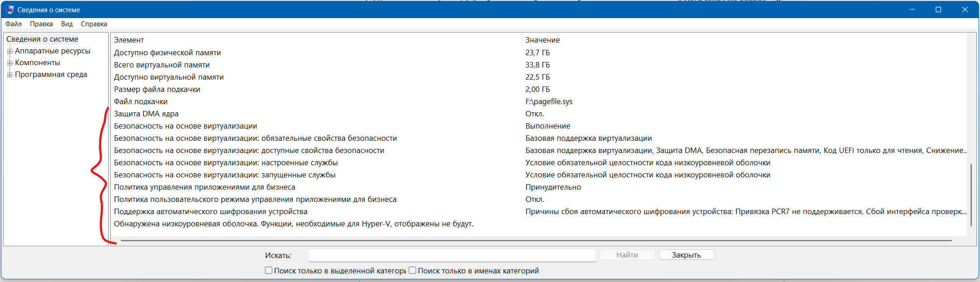Click the Выполнение value

click(x=548, y=126)
